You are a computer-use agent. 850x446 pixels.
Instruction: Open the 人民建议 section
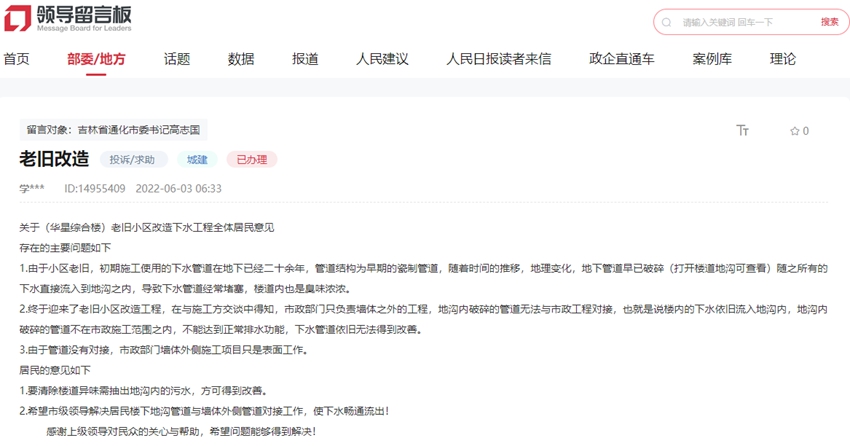coord(382,59)
